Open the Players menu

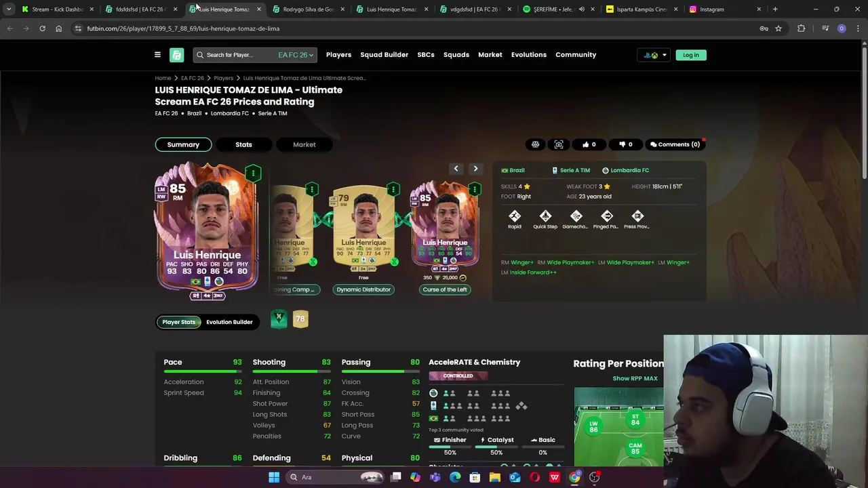(338, 55)
